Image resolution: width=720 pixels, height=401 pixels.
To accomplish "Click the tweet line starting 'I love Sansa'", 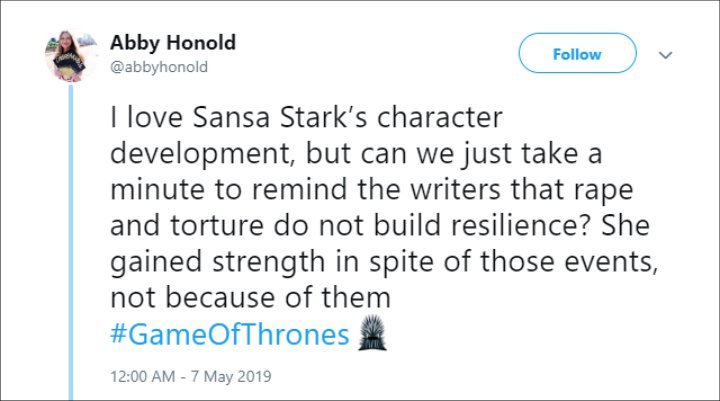I will point(306,118).
